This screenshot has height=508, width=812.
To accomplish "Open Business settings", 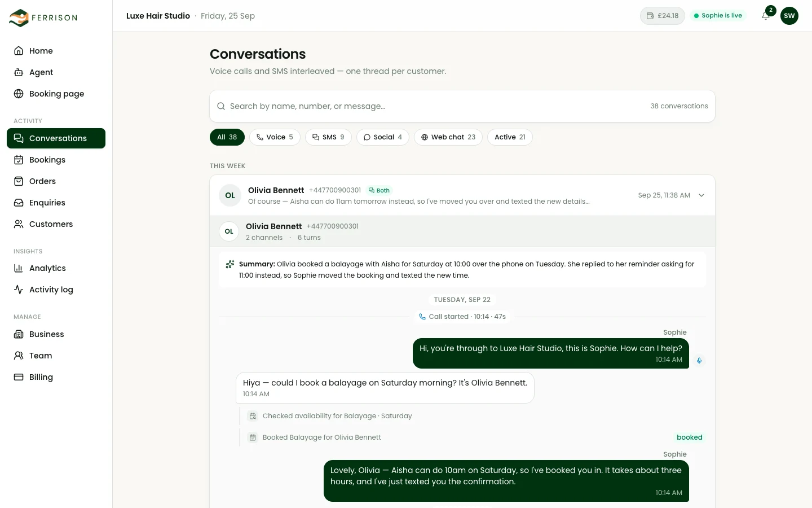I will coord(56,334).
